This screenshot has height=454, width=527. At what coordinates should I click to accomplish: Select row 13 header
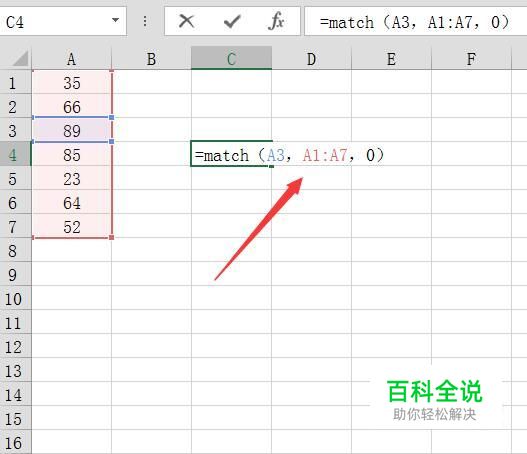pyautogui.click(x=15, y=370)
